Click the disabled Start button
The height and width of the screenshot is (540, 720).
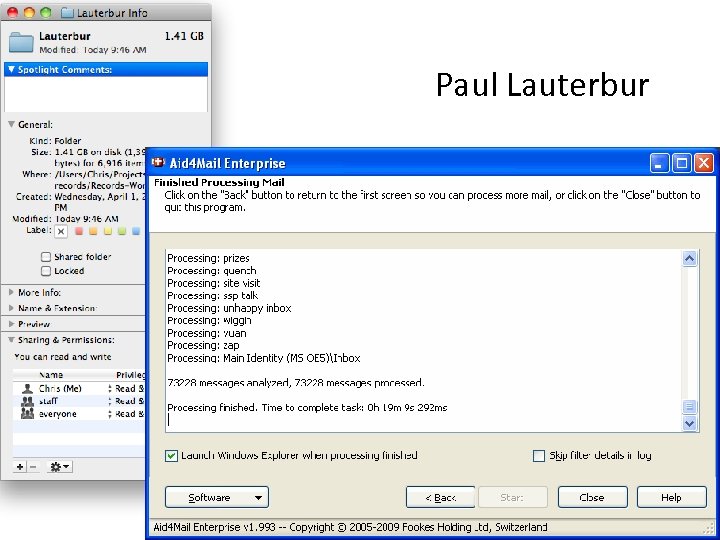click(x=513, y=497)
